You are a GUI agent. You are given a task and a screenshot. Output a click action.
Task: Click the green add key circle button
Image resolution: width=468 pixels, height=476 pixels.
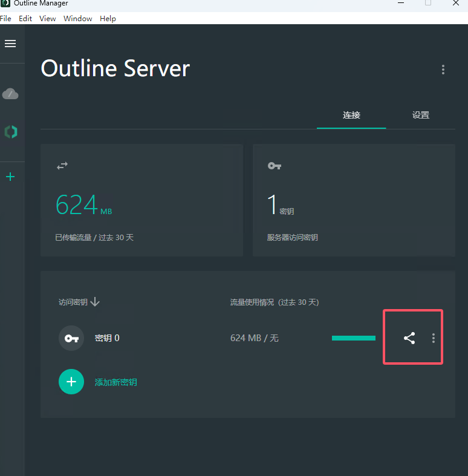point(71,382)
